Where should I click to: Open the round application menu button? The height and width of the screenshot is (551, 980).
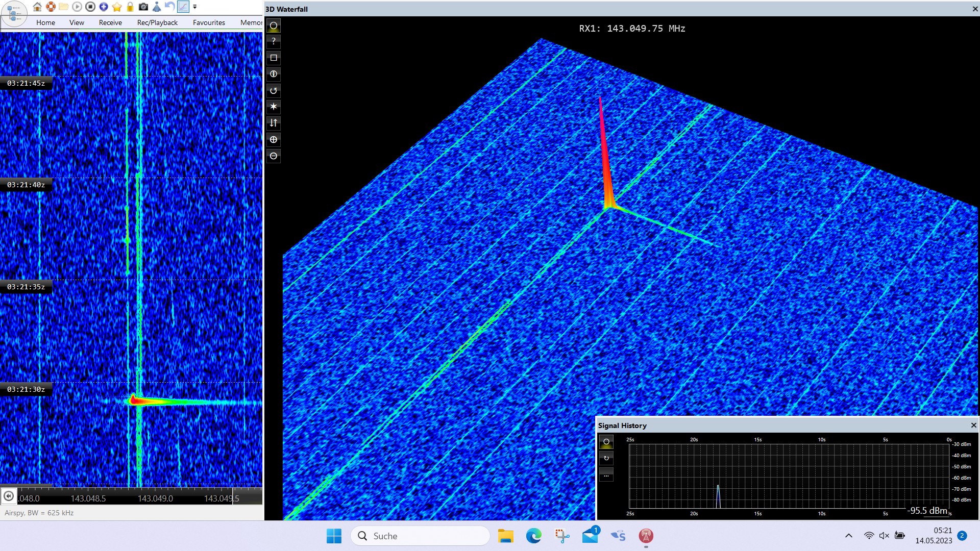pyautogui.click(x=14, y=13)
